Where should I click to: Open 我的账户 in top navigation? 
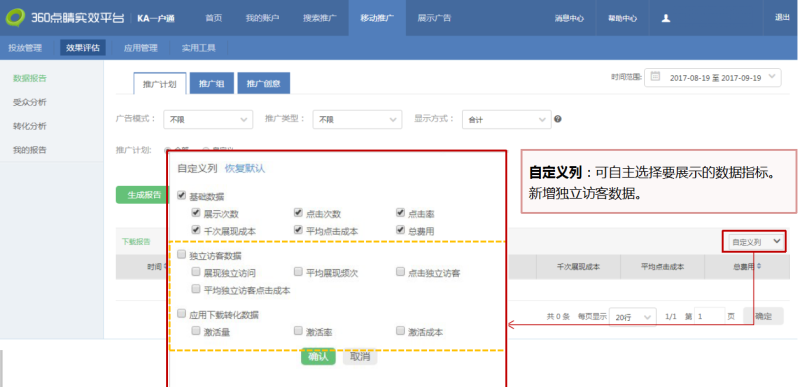262,18
